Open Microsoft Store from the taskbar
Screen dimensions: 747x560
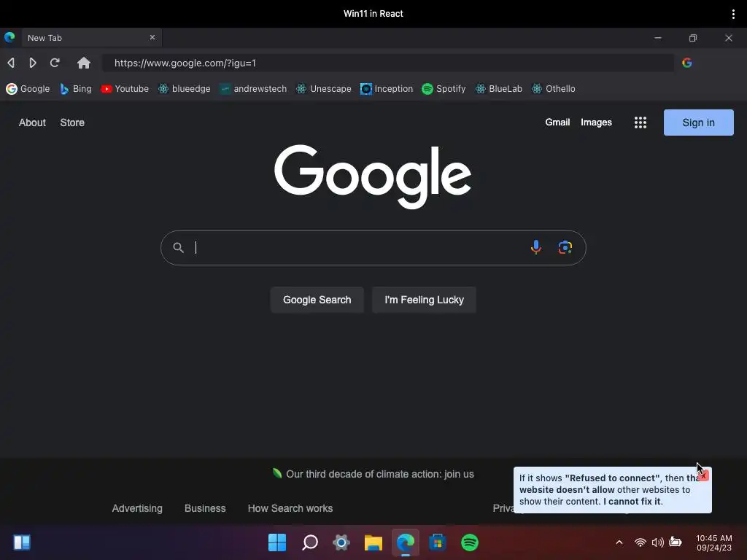[438, 542]
